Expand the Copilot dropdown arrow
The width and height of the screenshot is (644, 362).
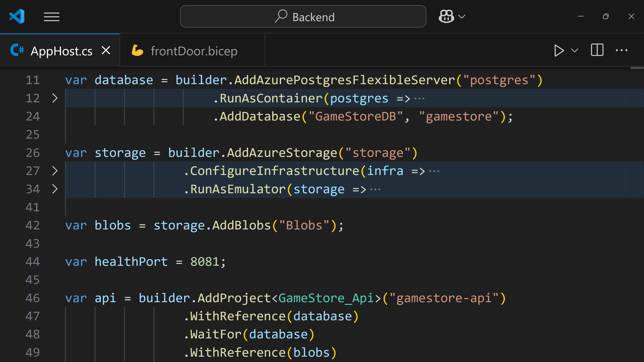pos(462,16)
